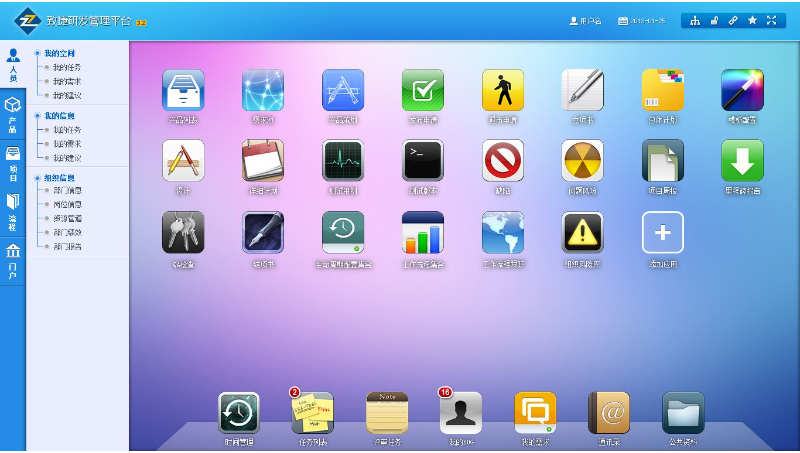The height and width of the screenshot is (453, 800).
Task: Open the world-map globe app icon
Action: click(x=503, y=233)
